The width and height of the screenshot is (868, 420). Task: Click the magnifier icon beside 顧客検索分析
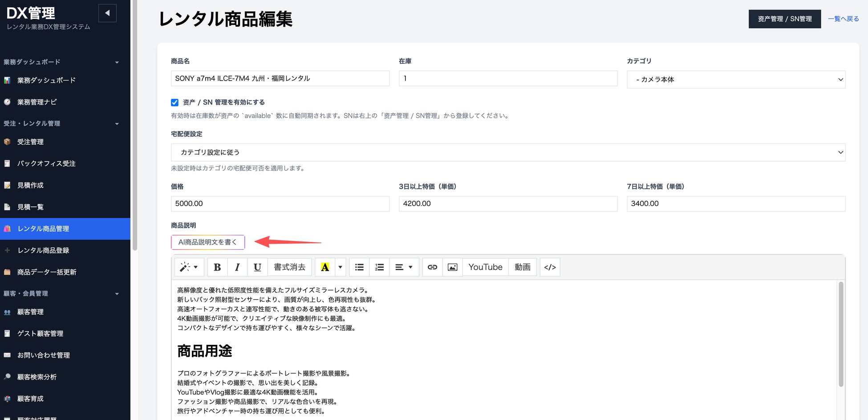click(x=7, y=377)
